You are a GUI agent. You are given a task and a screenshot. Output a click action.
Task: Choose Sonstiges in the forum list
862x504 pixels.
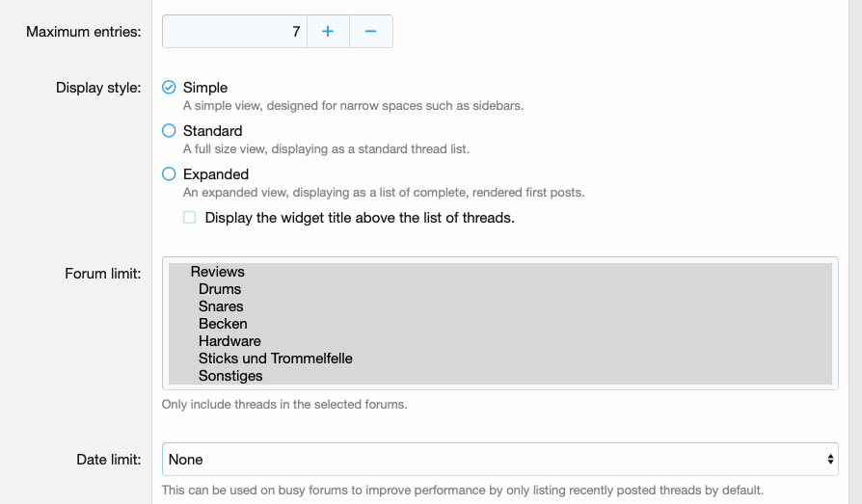(x=230, y=376)
